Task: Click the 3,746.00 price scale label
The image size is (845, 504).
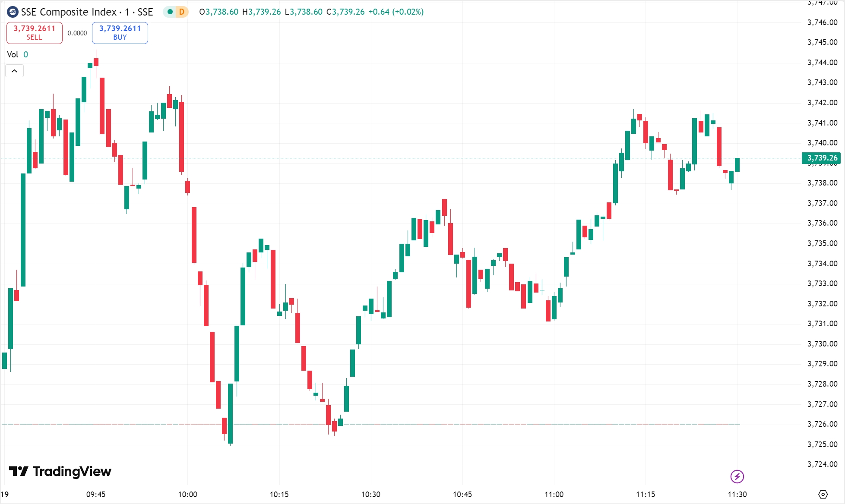Action: tap(822, 22)
